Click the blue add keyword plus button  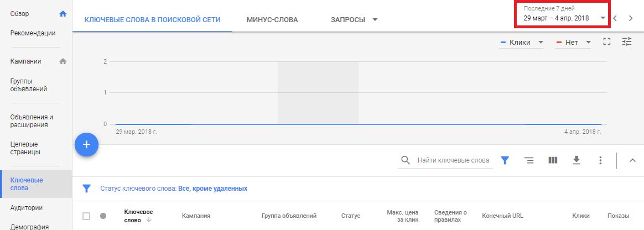86,145
